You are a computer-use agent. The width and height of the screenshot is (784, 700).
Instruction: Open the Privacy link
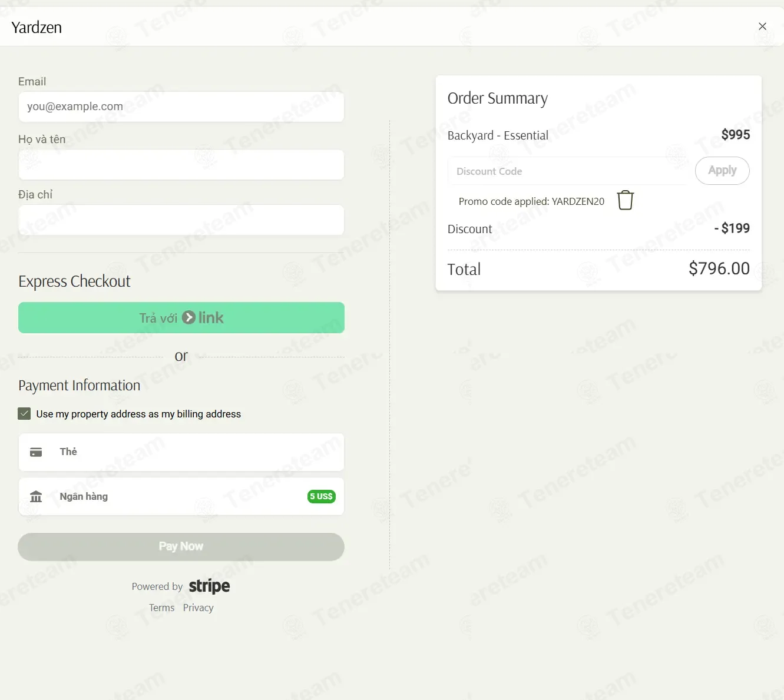pyautogui.click(x=198, y=608)
